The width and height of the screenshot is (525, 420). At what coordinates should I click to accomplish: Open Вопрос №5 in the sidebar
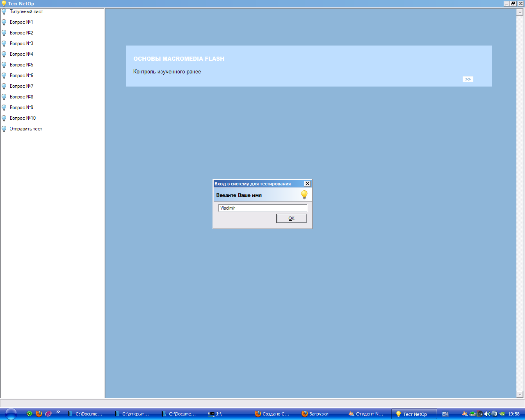21,65
